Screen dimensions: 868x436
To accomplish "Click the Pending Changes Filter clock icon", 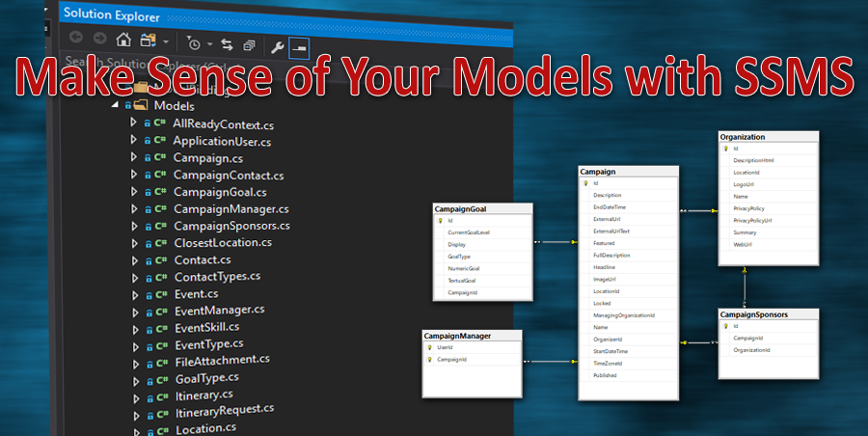I will 194,43.
